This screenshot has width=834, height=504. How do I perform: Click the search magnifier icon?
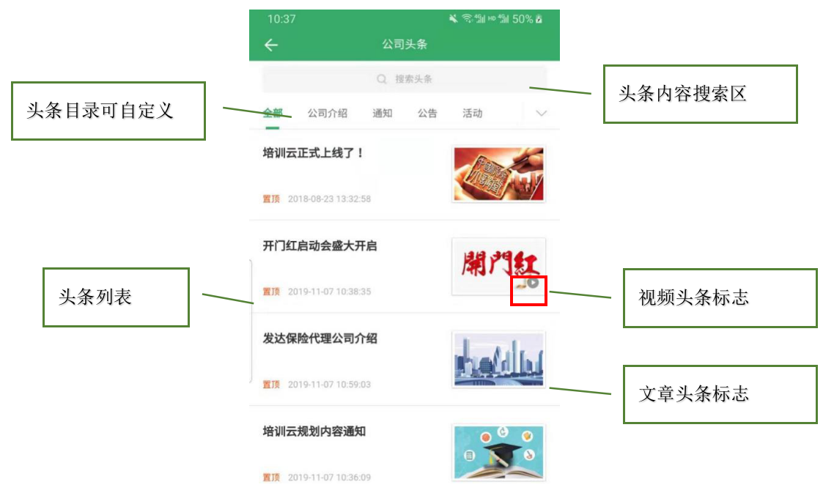[381, 79]
